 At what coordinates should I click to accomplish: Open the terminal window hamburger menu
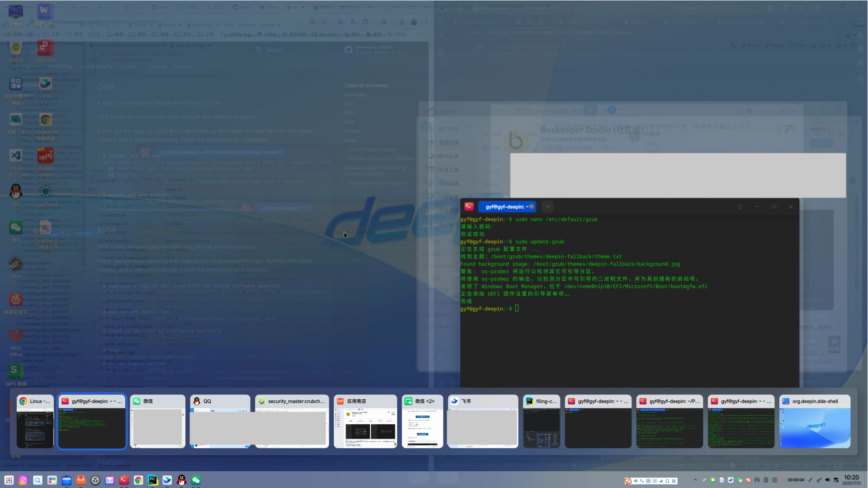(740, 207)
